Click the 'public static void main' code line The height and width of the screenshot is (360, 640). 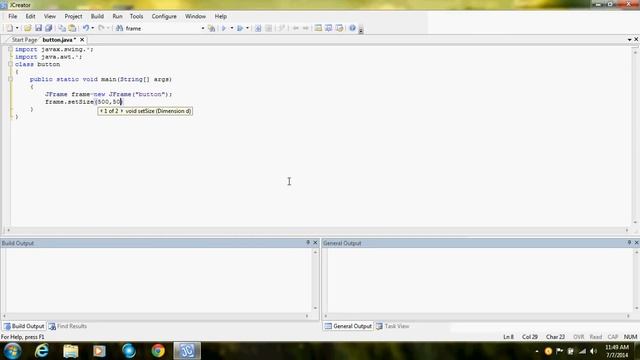[x=101, y=79]
